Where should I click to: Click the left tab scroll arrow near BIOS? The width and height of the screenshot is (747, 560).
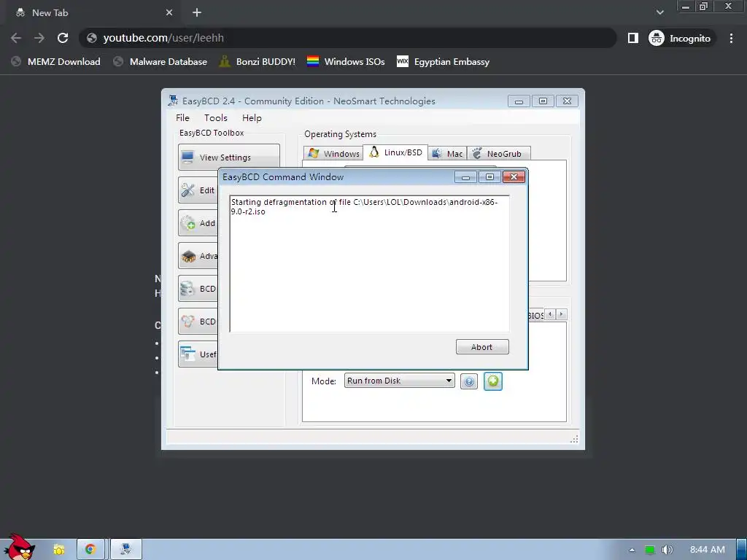point(550,314)
